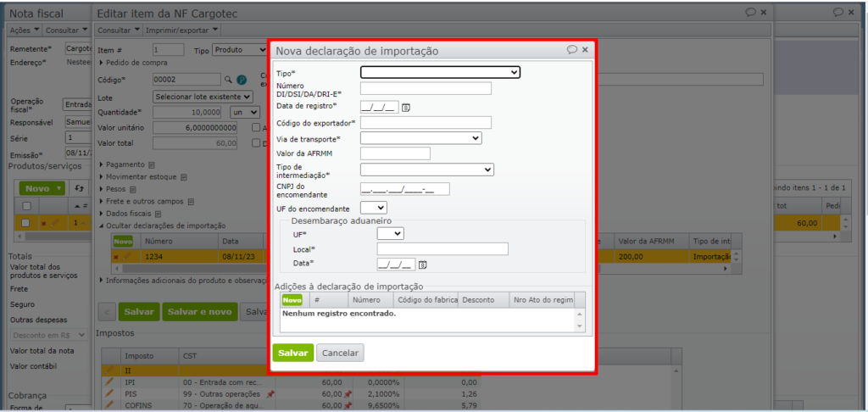Viewport: 868px width, 412px height.
Task: Open the Ações menu in Nota fiscal
Action: [x=25, y=30]
